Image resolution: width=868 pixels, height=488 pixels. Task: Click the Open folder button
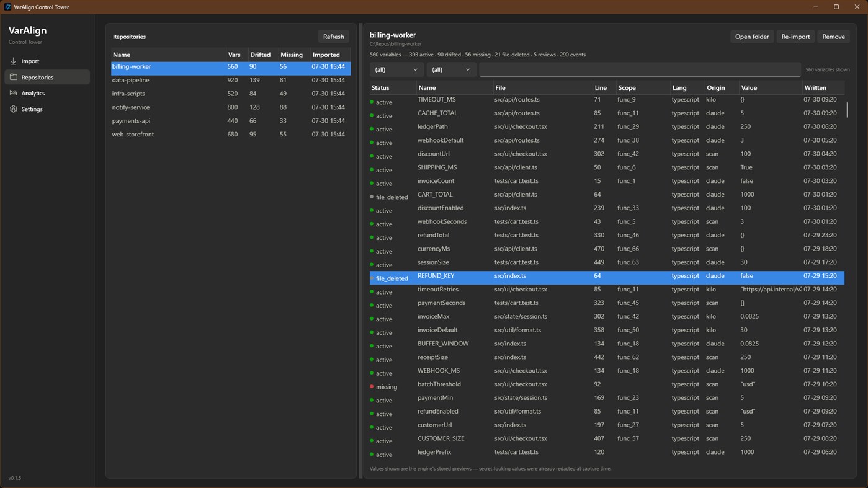tap(752, 37)
